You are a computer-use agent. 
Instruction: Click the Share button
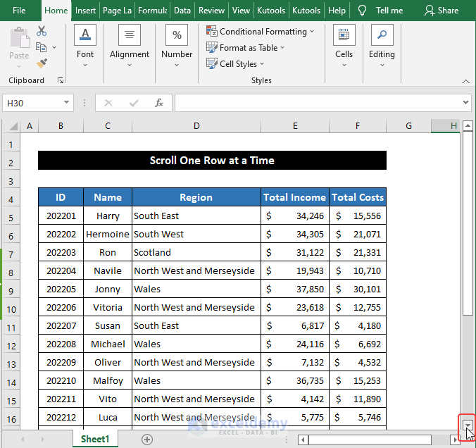441,11
